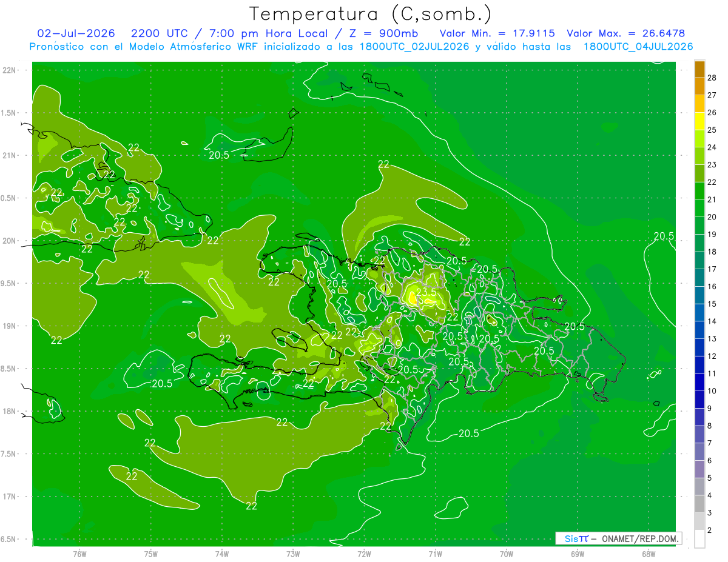Click color scale label '21'
Viewport: 728px width, 562px height.
pyautogui.click(x=712, y=199)
